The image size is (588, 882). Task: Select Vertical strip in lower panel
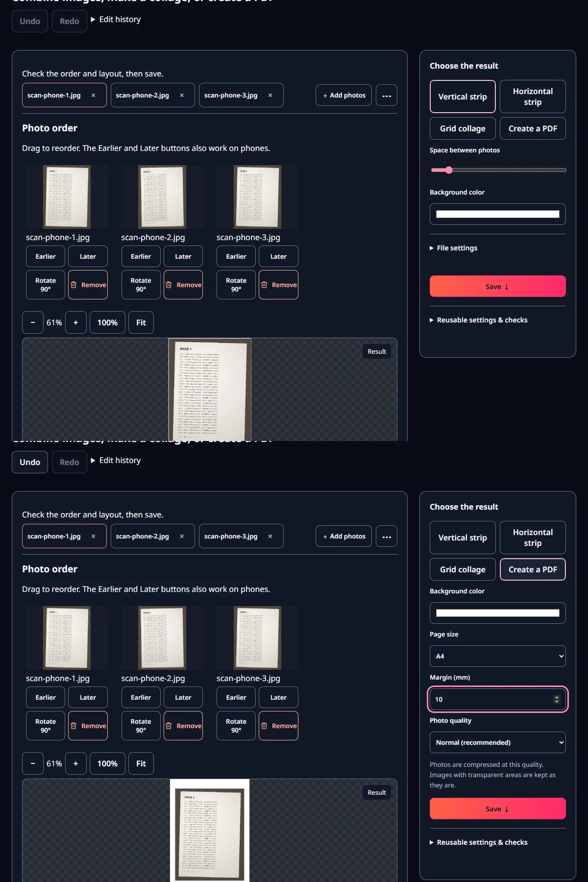click(463, 538)
